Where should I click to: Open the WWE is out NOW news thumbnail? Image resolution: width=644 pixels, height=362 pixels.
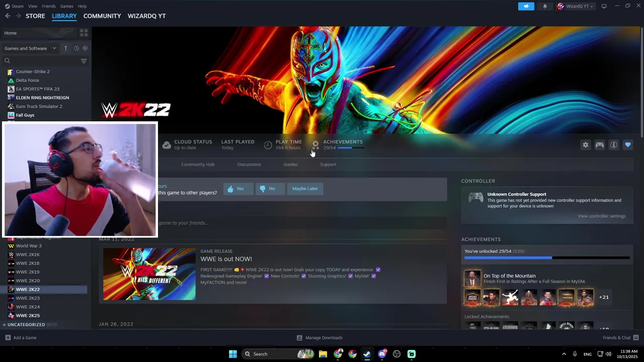pyautogui.click(x=149, y=274)
